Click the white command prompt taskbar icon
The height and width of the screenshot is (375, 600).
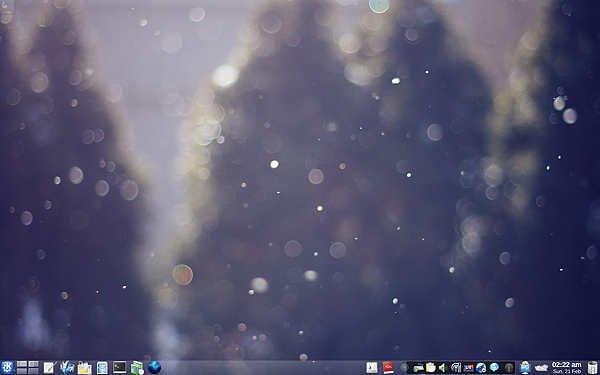(372, 368)
